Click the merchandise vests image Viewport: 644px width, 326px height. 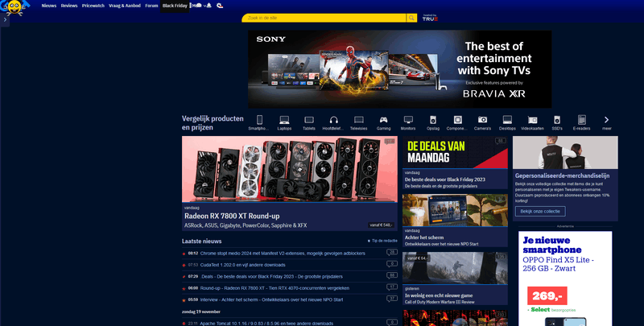565,153
